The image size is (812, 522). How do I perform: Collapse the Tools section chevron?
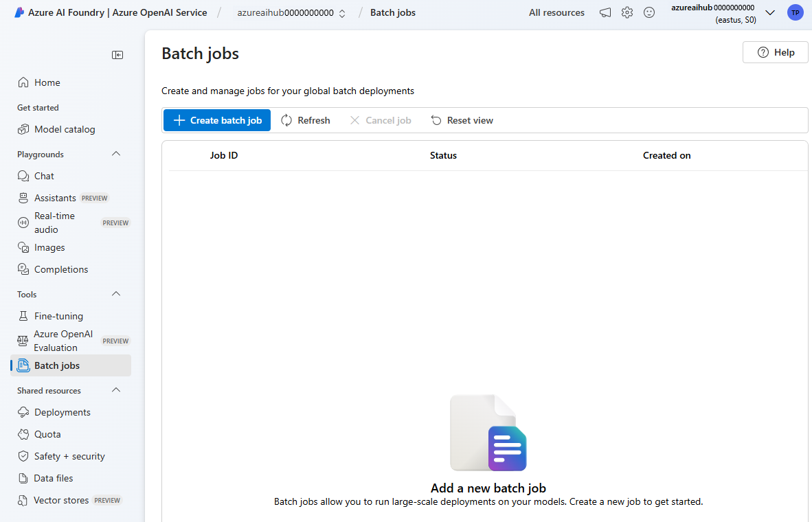coord(116,294)
